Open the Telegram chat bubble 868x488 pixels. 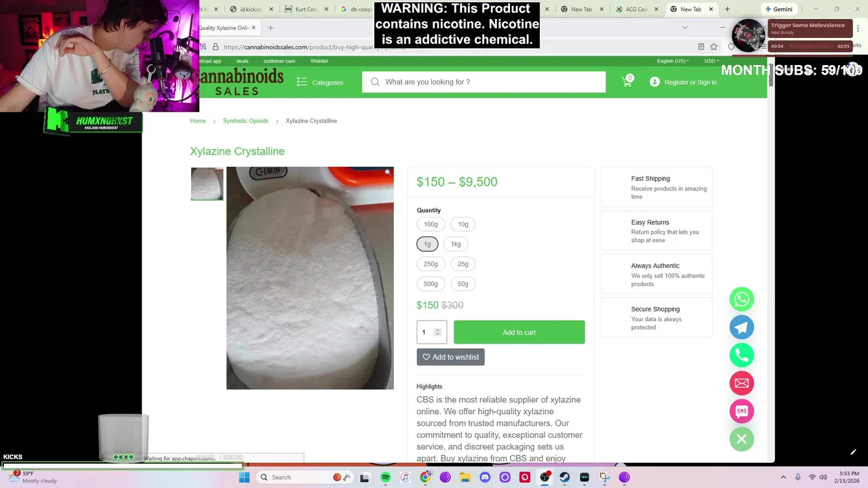pos(741,327)
